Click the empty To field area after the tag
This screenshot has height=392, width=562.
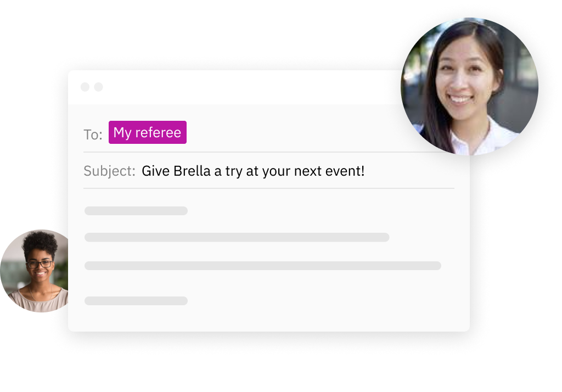294,132
